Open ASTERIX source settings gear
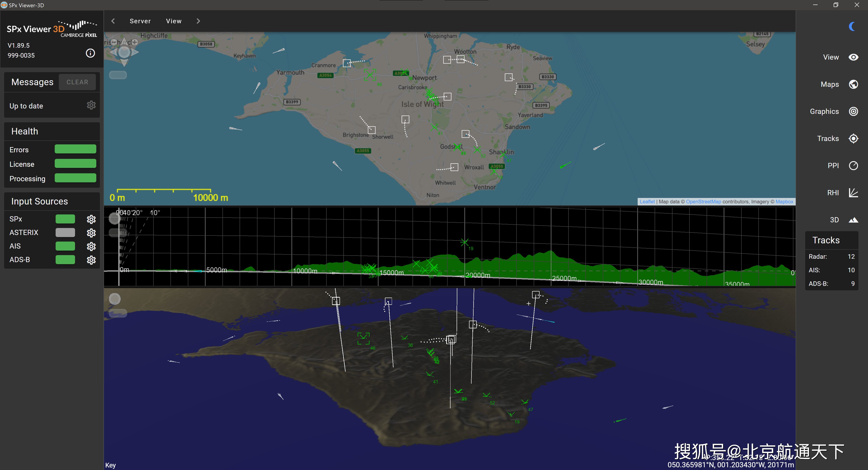 (x=91, y=233)
